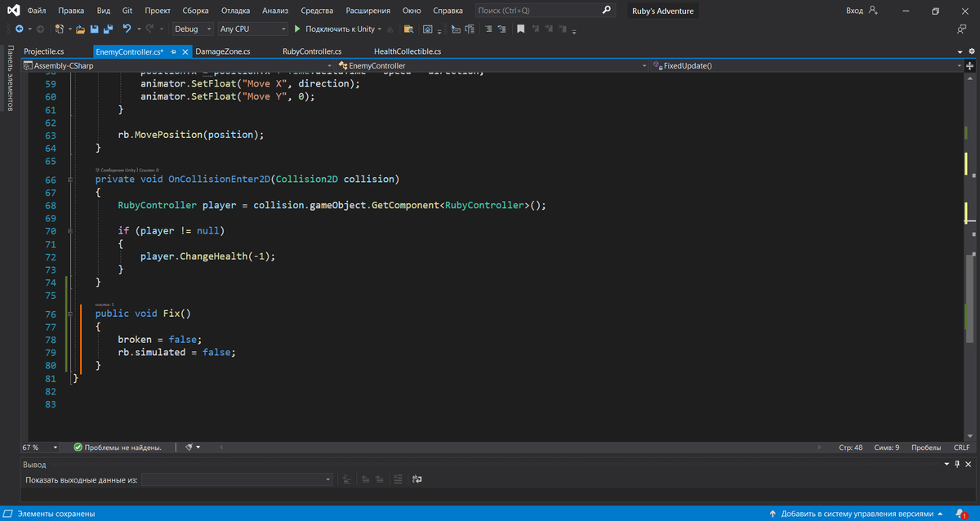Click the CRLF line ending indicator
Viewport: 980px width, 521px height.
(x=961, y=448)
